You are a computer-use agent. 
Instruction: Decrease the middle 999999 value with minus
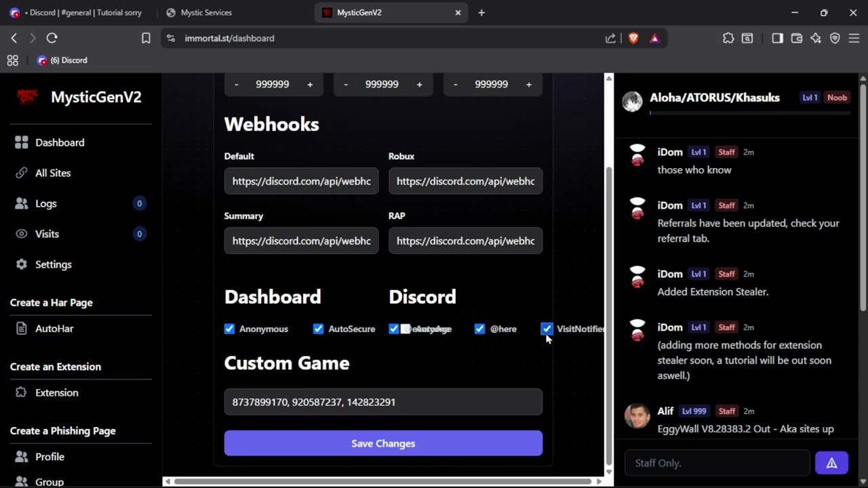click(x=346, y=84)
